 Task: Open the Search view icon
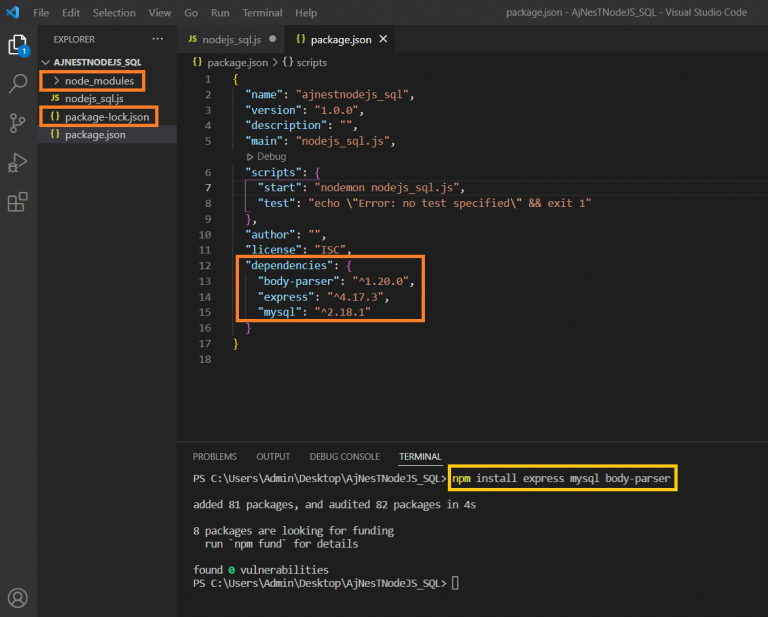18,84
